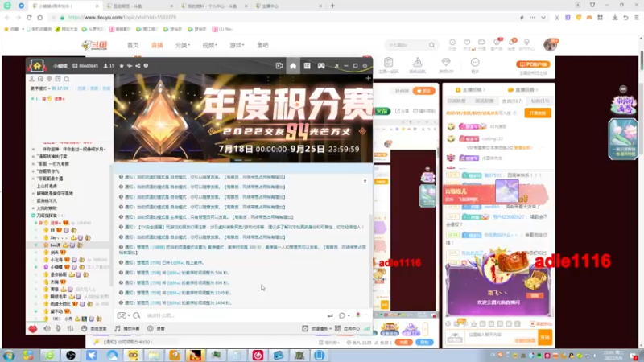644x362 pixels.
Task: Click the orange PC client button
Action: 533,64
